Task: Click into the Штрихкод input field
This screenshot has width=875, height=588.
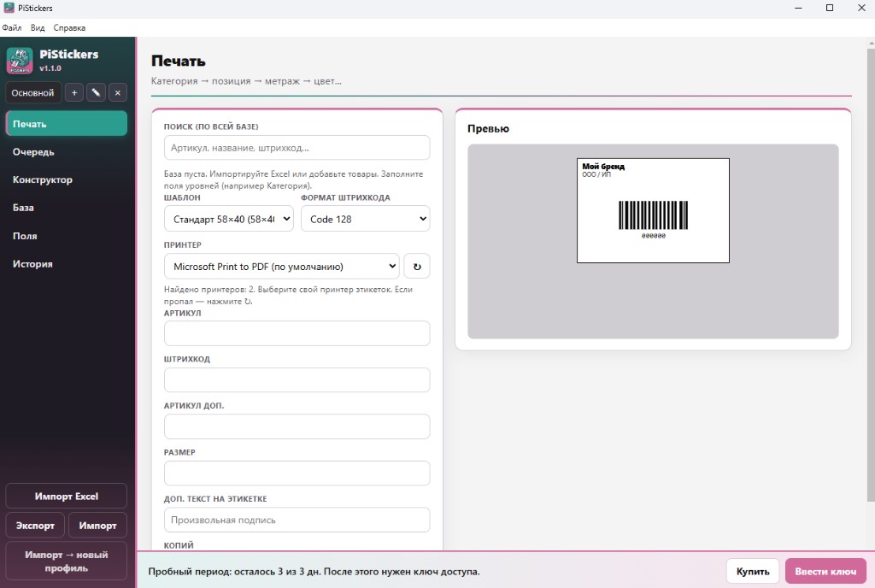Action: (297, 380)
